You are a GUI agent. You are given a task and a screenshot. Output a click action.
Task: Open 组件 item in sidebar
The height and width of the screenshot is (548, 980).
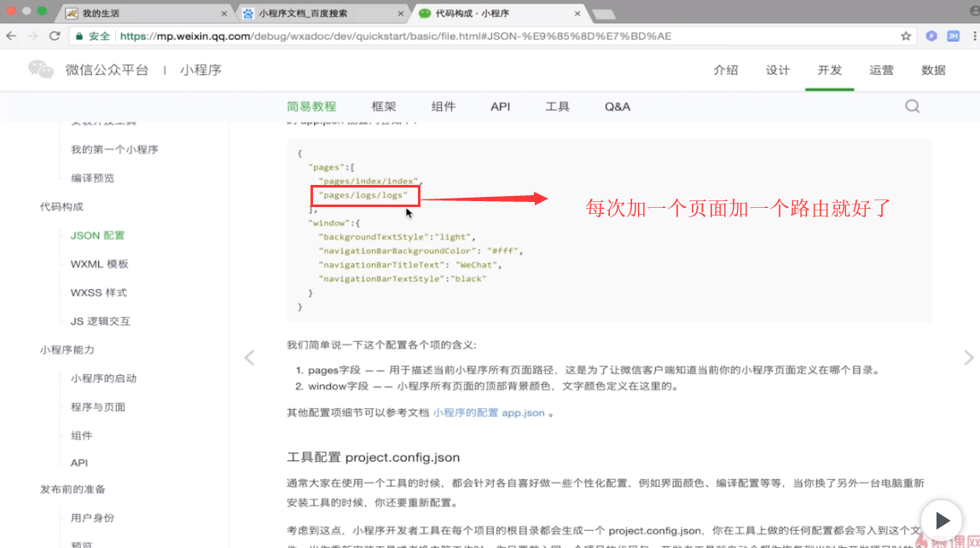pyautogui.click(x=81, y=436)
